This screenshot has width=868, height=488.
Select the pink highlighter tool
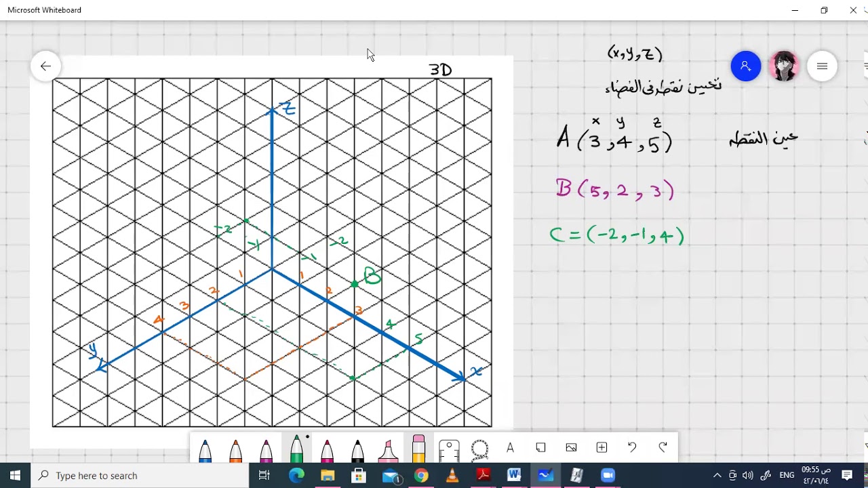click(x=388, y=451)
